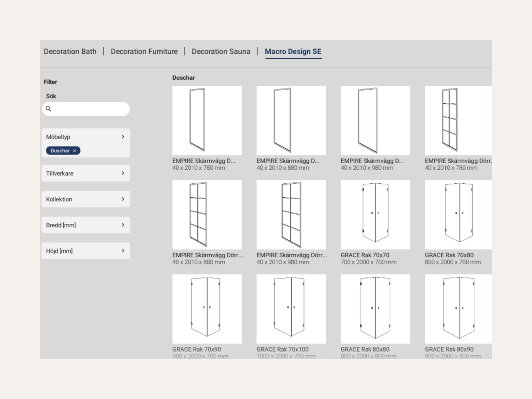Open the Decoration Bath tab

[x=70, y=51]
